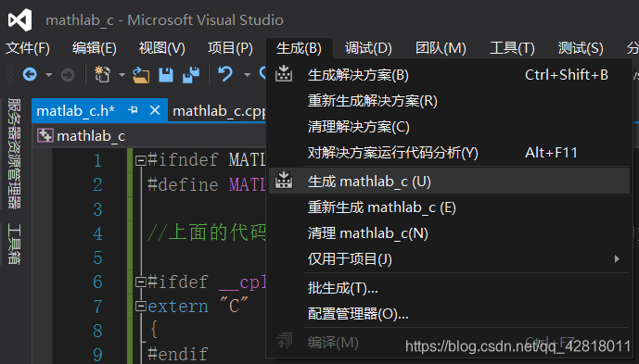This screenshot has height=364, width=639.
Task: Click the #endif text on line 9
Action: (x=178, y=354)
